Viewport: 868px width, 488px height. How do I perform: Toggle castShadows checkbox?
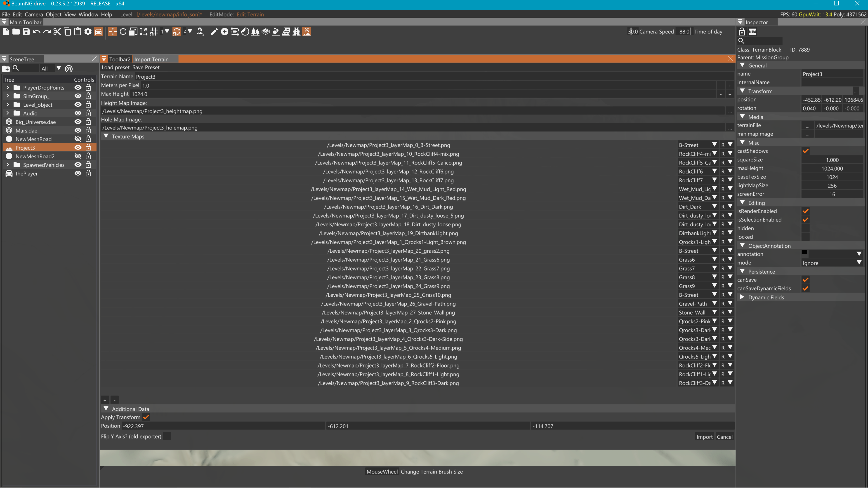(805, 151)
